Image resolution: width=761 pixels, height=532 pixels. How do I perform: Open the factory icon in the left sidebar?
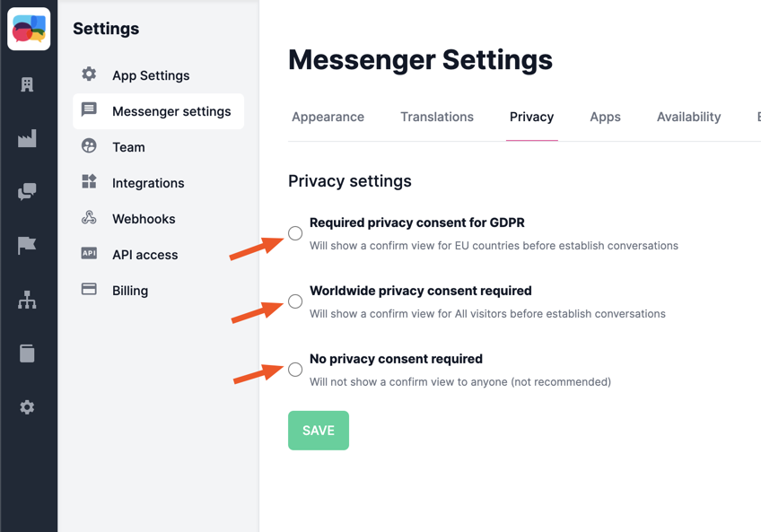click(27, 138)
